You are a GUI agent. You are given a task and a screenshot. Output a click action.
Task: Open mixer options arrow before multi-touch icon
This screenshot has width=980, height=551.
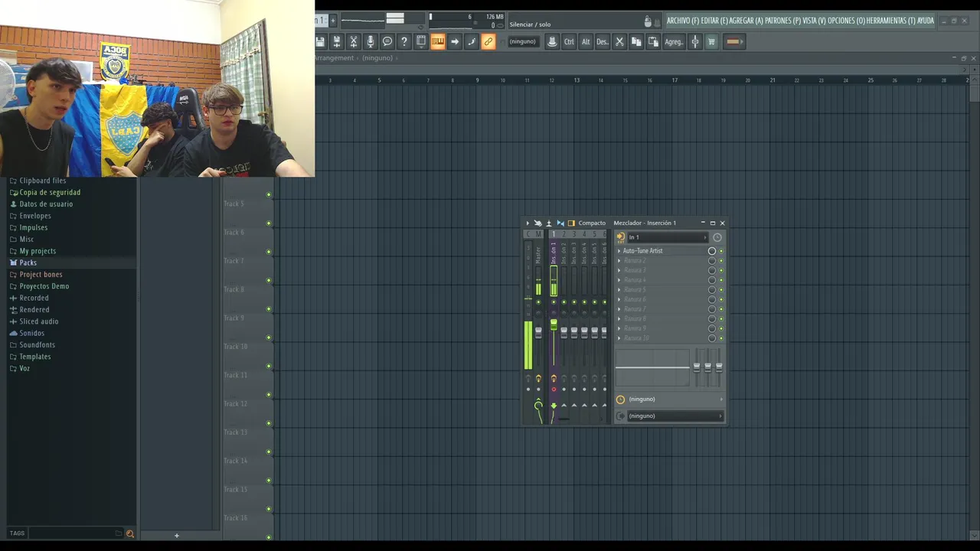(528, 223)
